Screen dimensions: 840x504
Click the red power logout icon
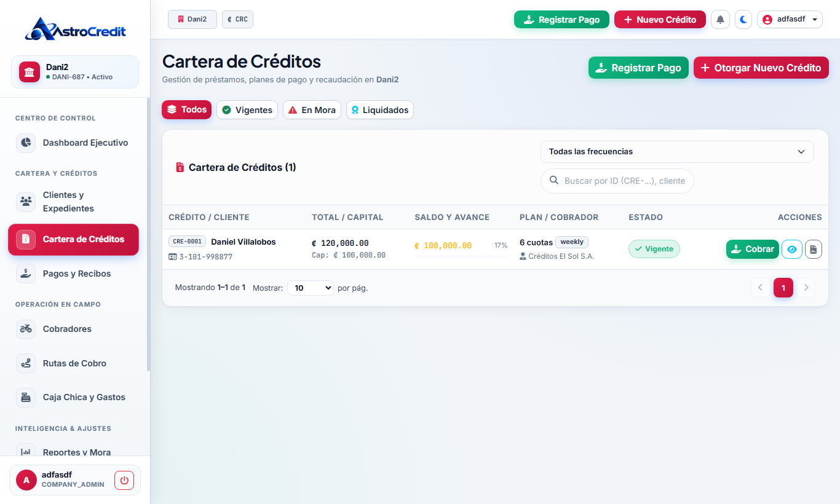click(124, 480)
